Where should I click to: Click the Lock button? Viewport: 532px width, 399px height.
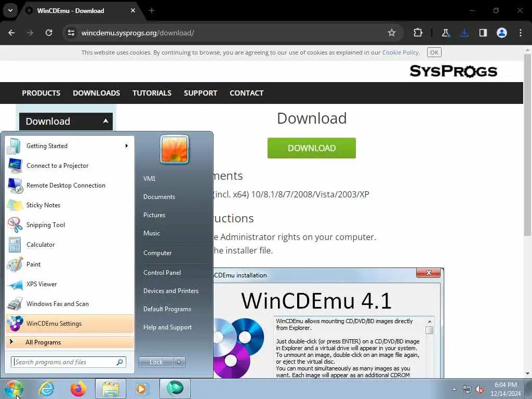pos(156,362)
